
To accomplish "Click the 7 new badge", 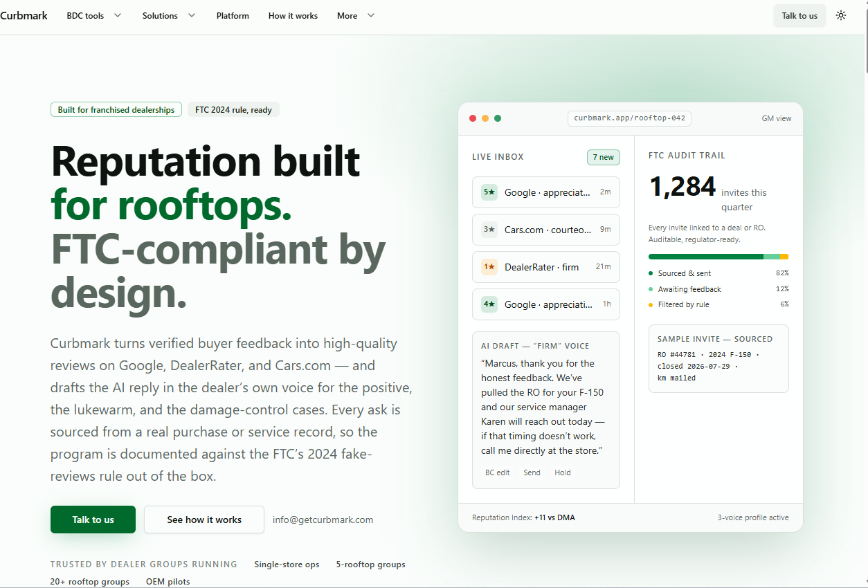I will tap(604, 157).
